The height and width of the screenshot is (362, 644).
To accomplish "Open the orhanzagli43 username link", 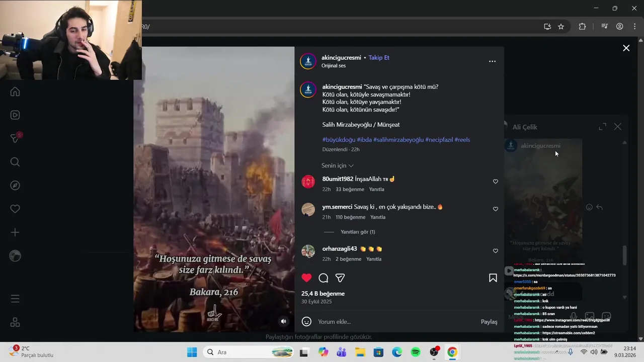I will 340,249.
